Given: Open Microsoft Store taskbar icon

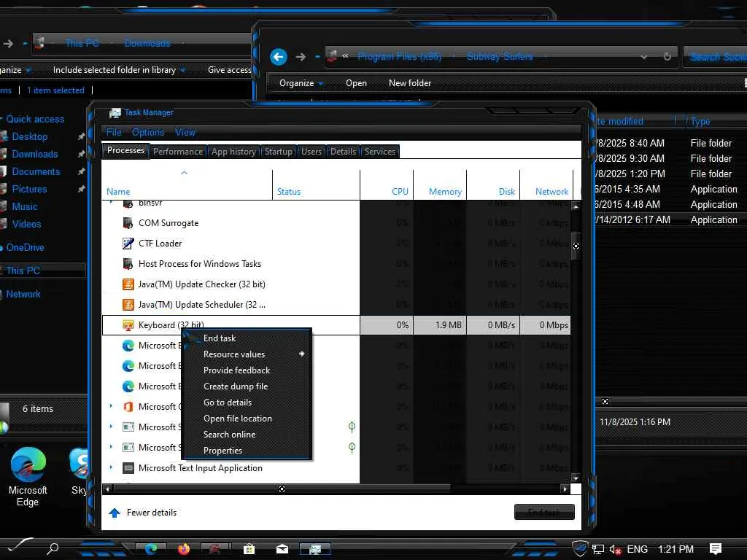Looking at the screenshot, I should [x=249, y=549].
